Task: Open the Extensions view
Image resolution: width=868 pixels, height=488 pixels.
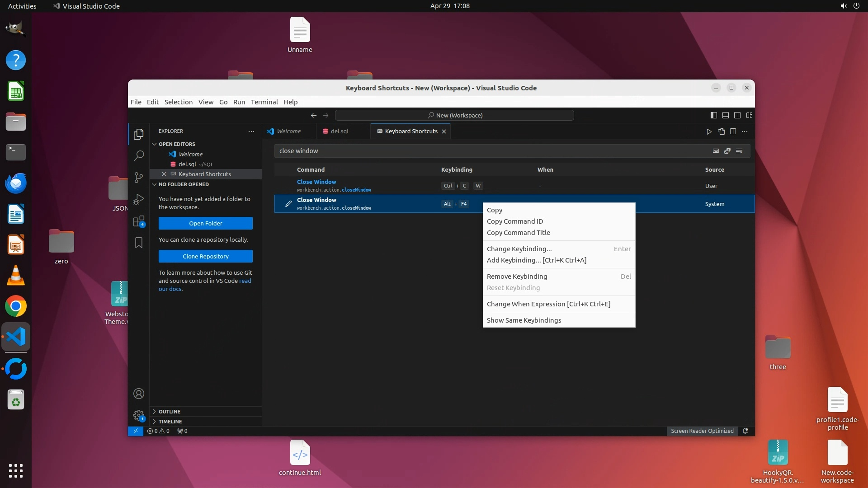Action: coord(139,221)
